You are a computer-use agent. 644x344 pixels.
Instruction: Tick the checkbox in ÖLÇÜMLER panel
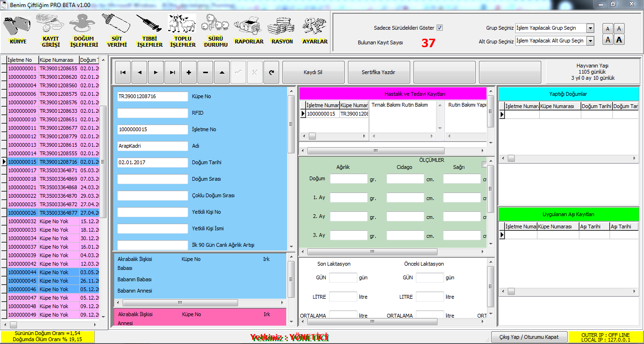pyautogui.click(x=484, y=164)
